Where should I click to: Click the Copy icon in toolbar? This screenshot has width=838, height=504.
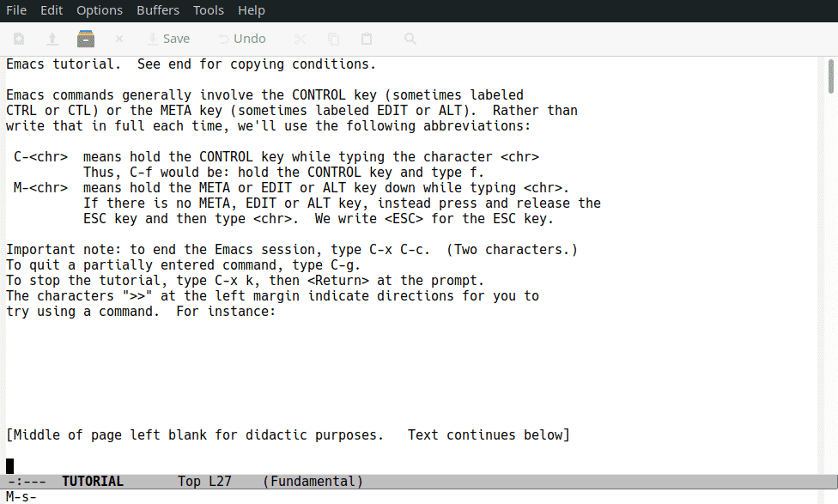[334, 39]
